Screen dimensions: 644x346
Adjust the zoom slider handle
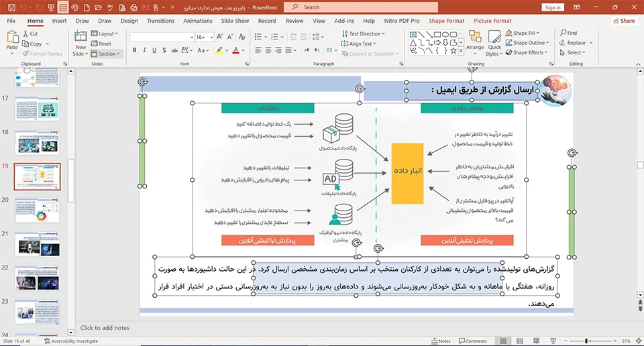586,341
